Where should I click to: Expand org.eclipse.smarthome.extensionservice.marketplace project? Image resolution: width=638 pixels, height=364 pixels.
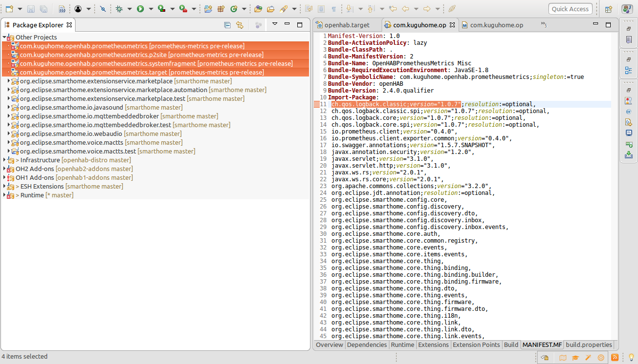(9, 81)
